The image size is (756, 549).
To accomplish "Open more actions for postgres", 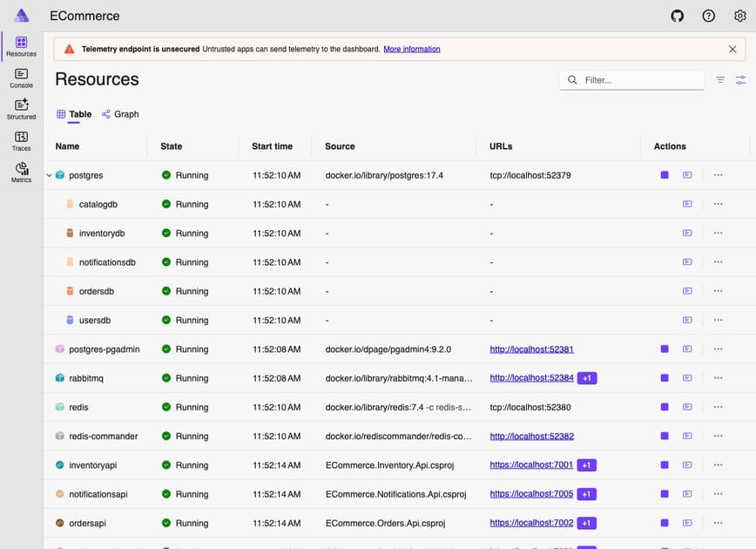I will point(718,174).
